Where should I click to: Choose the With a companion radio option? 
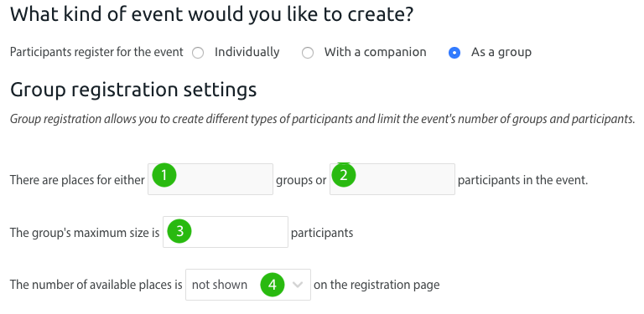pos(308,53)
